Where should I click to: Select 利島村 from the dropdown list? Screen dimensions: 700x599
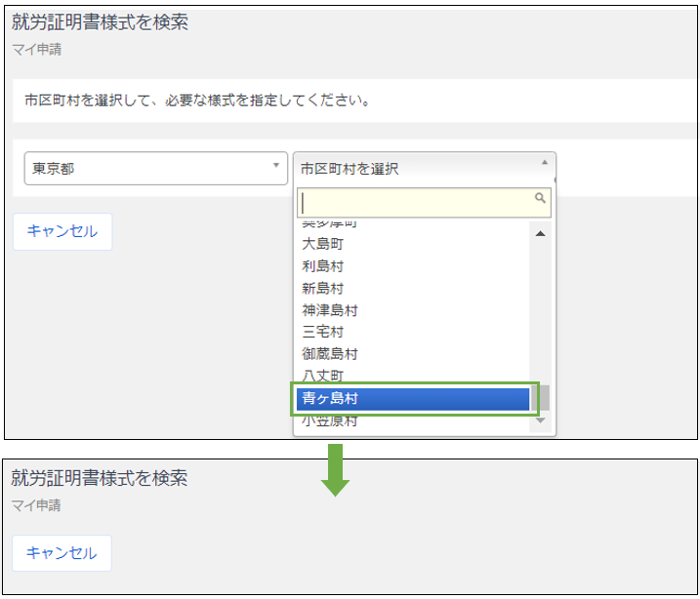(x=322, y=266)
